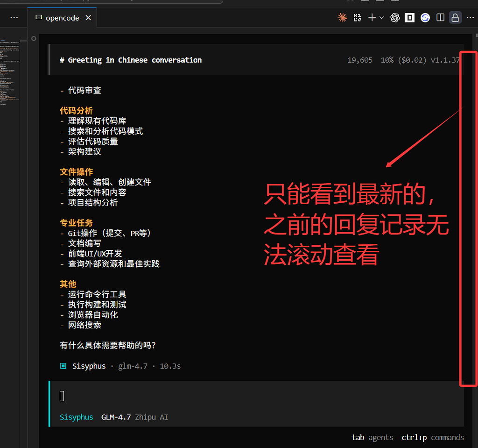Viewport: 478px width, 448px height.
Task: Click the command decoration circle marker
Action: tap(34, 38)
